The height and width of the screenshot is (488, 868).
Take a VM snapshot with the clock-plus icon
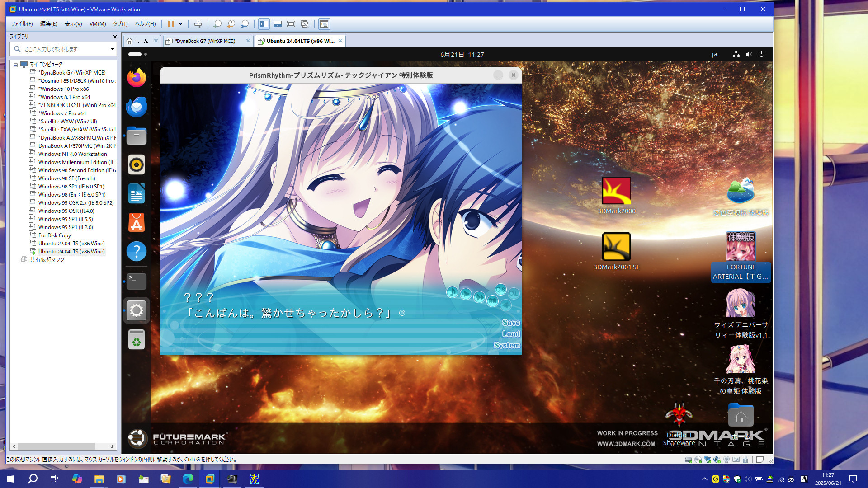[217, 24]
